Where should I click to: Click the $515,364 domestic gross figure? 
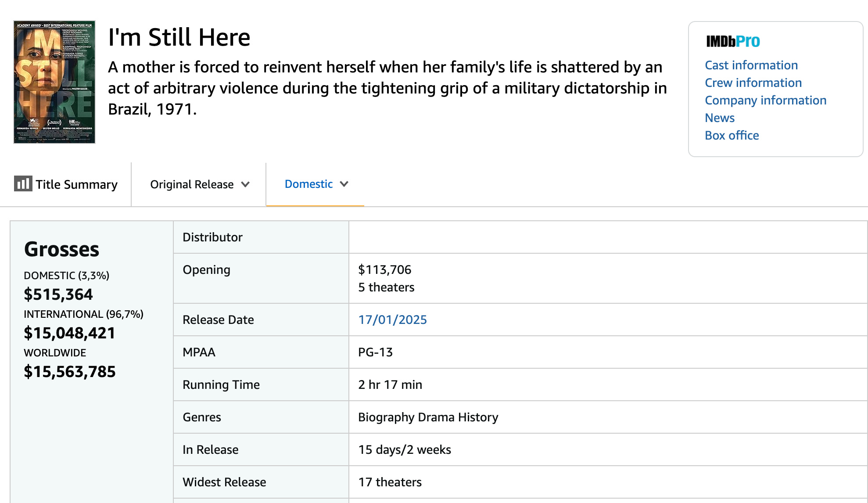tap(58, 294)
